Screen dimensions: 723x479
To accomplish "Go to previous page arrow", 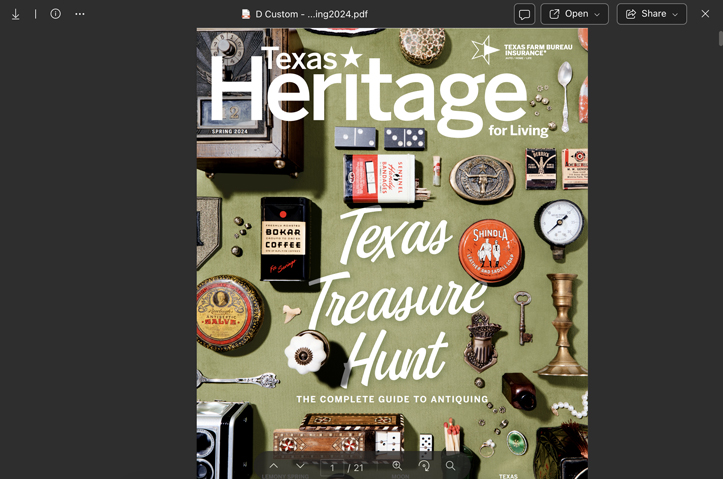I will [x=273, y=466].
